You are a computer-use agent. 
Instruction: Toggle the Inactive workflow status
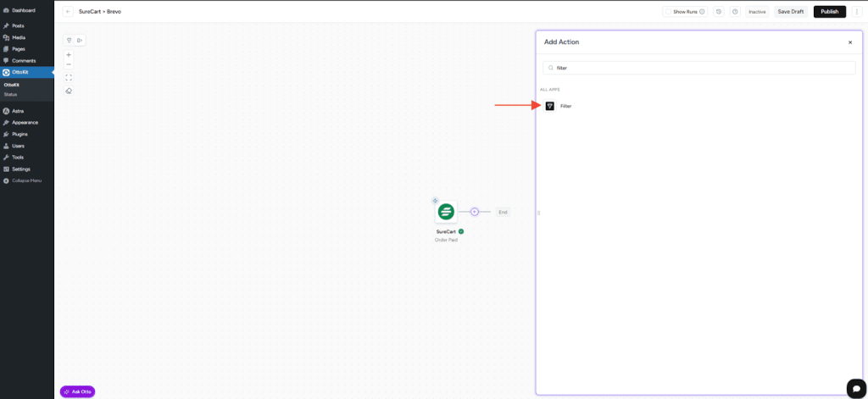click(757, 12)
